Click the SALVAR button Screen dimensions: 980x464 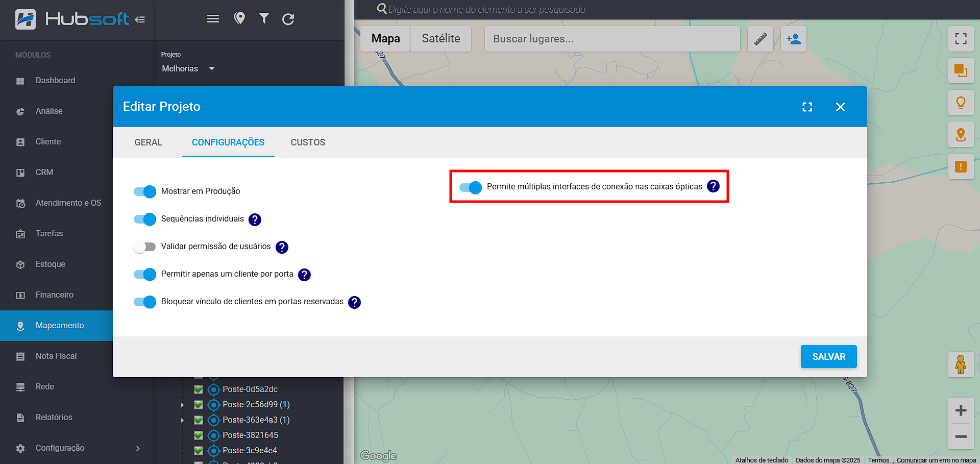(x=829, y=357)
